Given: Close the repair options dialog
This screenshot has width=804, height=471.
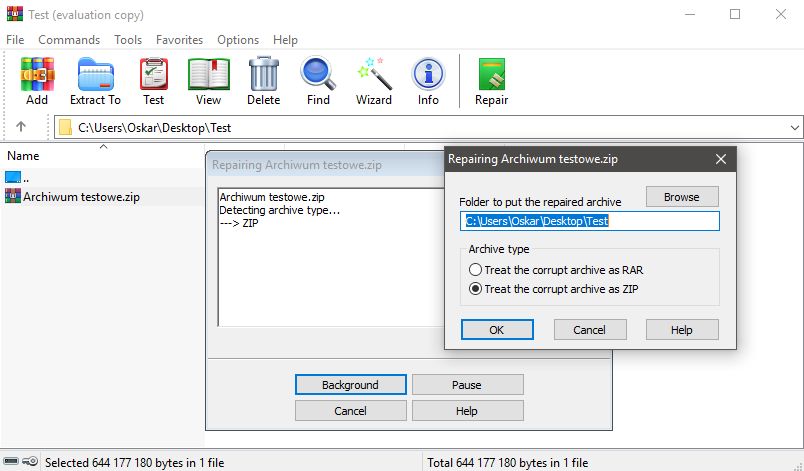Looking at the screenshot, I should [x=721, y=159].
